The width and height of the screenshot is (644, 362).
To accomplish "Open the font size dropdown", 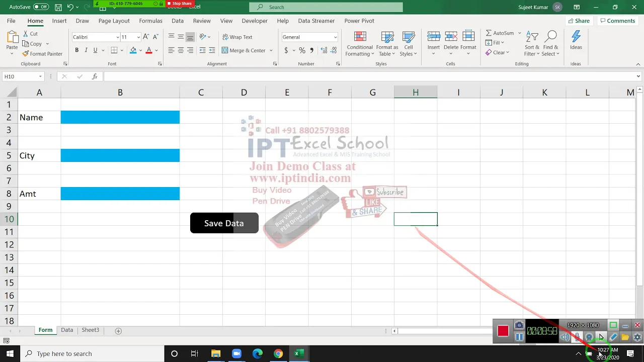I will click(138, 37).
